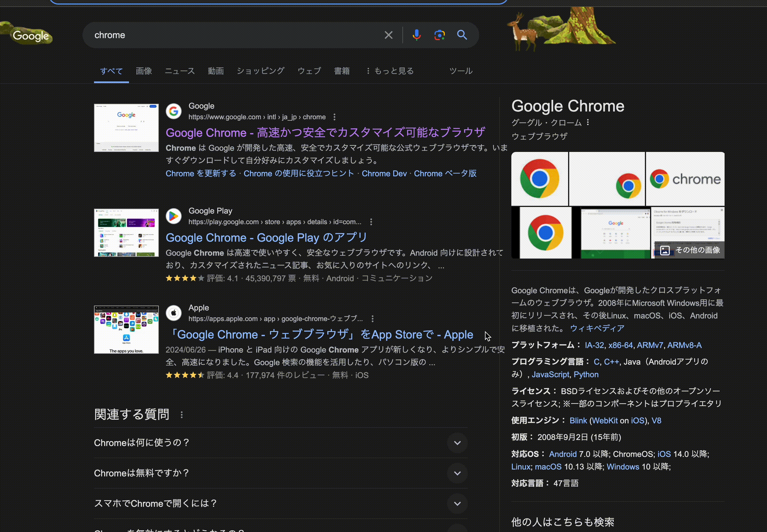Screen dimensions: 767x532
Task: Click the Chrome Dev sitelink
Action: [384, 174]
